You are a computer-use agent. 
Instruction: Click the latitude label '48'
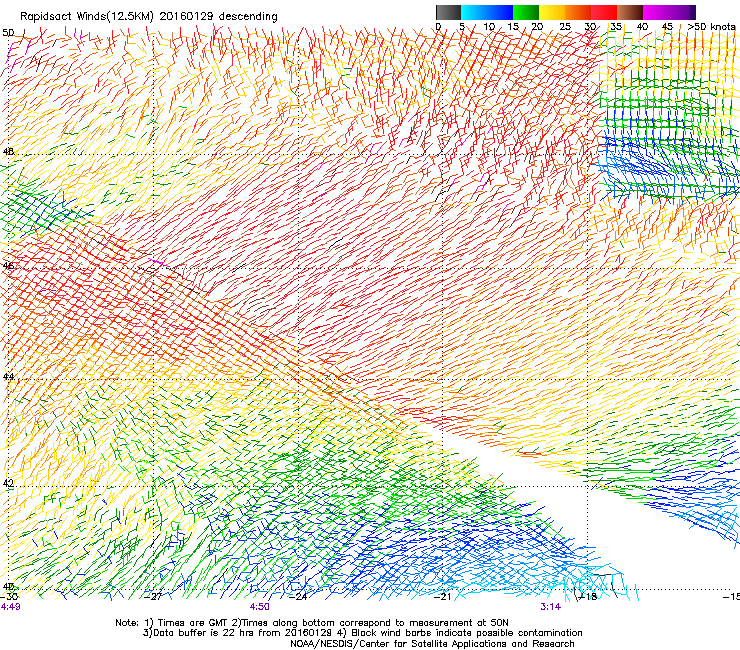tap(8, 152)
